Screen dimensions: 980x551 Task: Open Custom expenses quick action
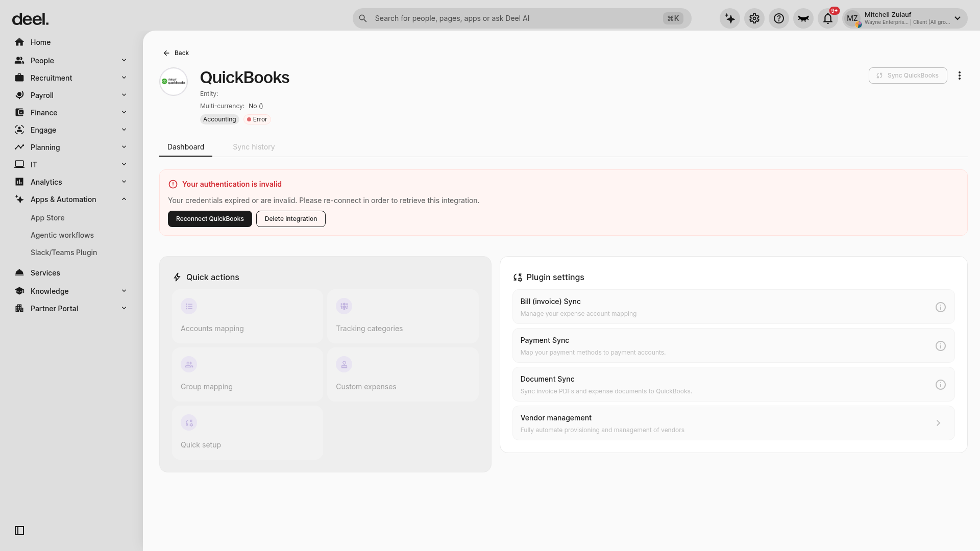pyautogui.click(x=403, y=374)
